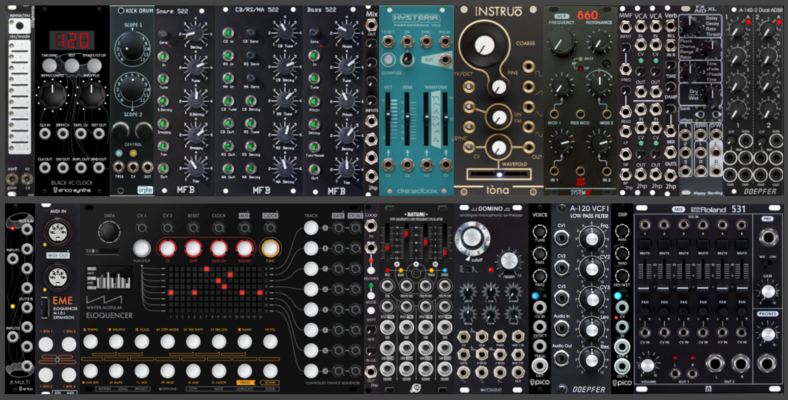Mute channel 1 on Roland 531 mixer
Screen dimensions: 788x400
(x=647, y=246)
